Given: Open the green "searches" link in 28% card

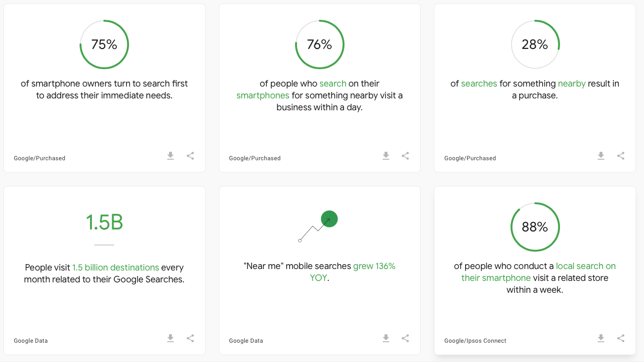Looking at the screenshot, I should coord(479,84).
